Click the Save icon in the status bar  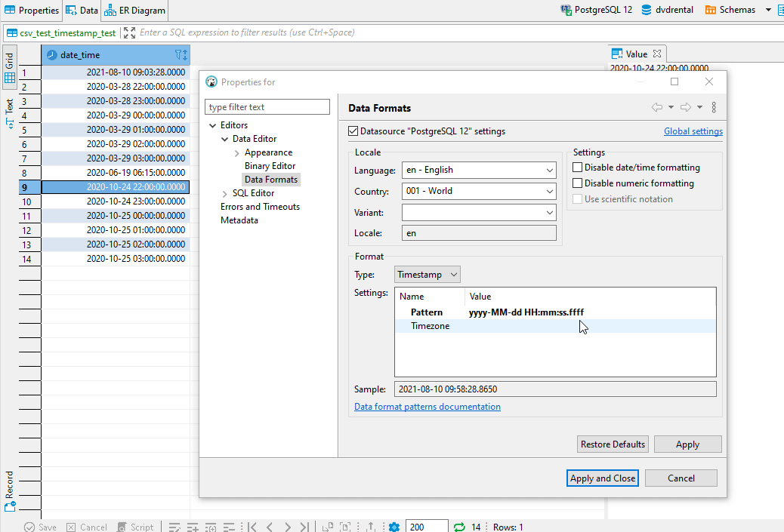coord(30,527)
